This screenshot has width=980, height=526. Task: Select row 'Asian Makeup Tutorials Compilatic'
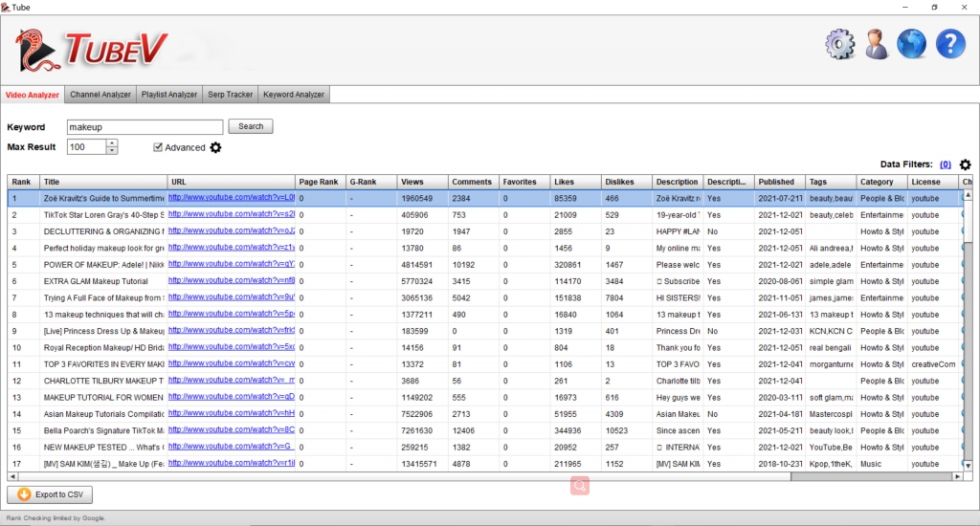click(484, 413)
